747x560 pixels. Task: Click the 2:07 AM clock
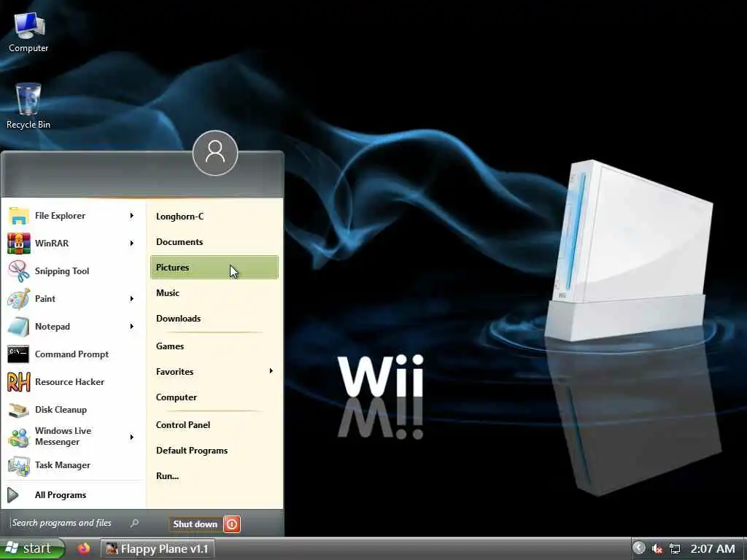click(713, 549)
